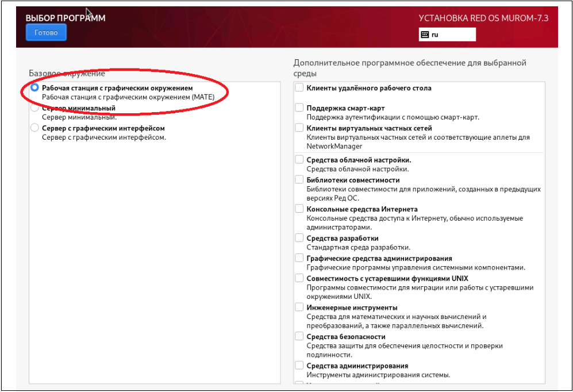Screen dimensions: 573x392
Task: Check Совместимость с устаревшими функциями UNIX
Action: pos(299,278)
